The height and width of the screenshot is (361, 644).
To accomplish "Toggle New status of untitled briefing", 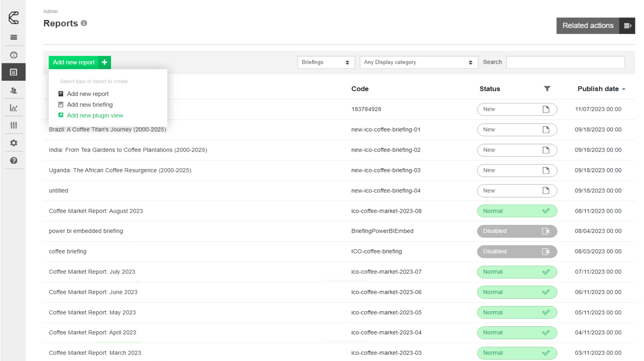I will pos(517,191).
